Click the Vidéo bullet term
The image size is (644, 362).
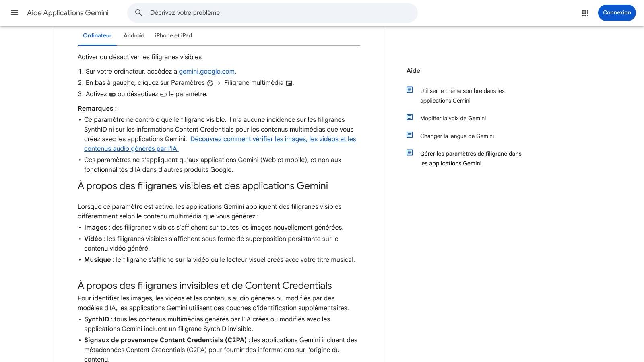pyautogui.click(x=93, y=239)
